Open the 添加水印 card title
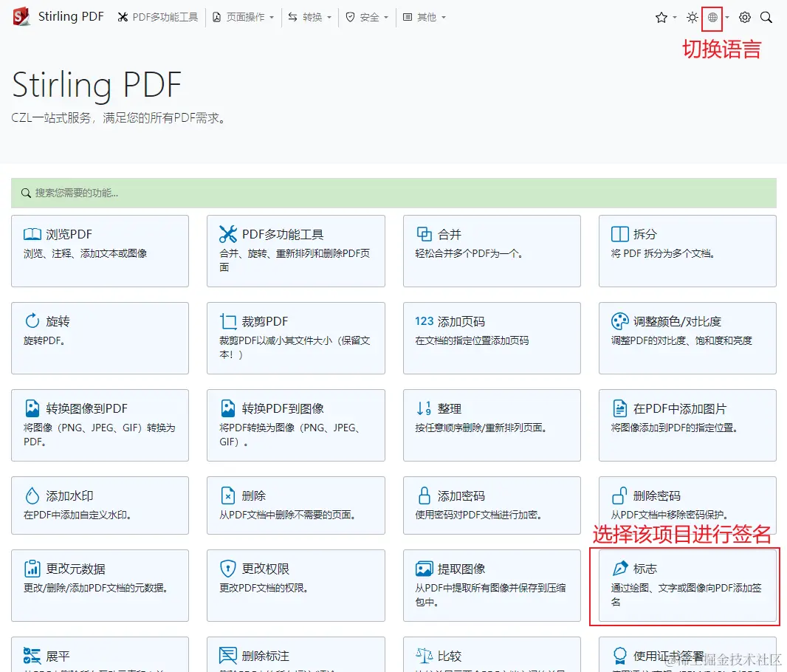This screenshot has height=672, width=787. coord(69,496)
